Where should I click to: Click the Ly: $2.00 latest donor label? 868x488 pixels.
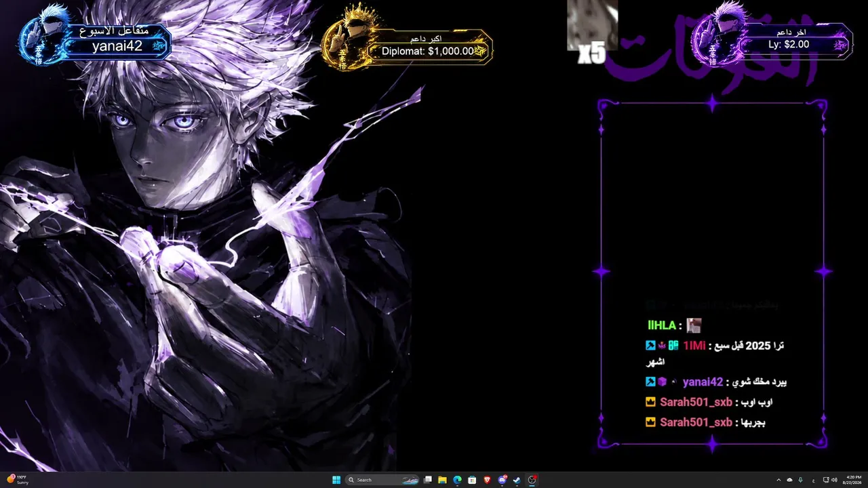click(x=789, y=45)
